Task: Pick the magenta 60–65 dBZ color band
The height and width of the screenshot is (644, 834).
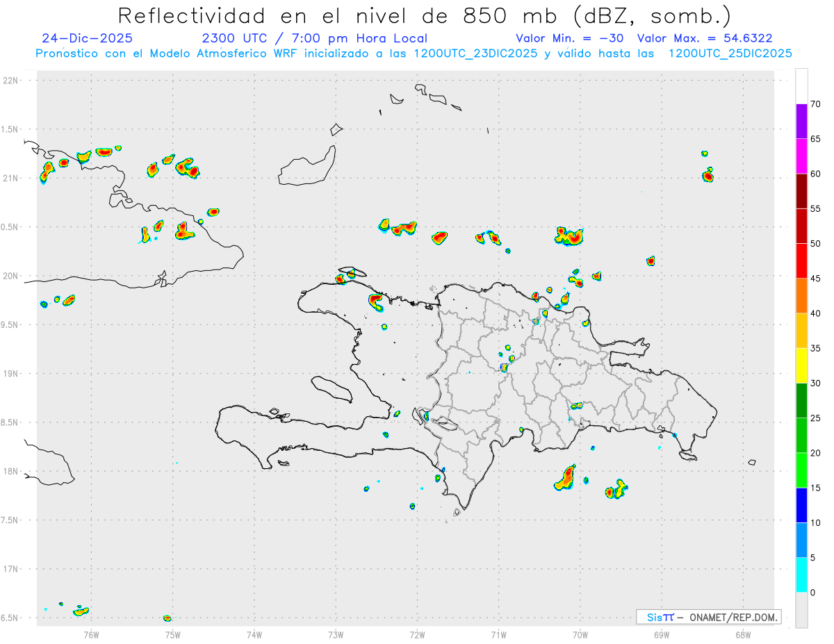Action: click(801, 156)
